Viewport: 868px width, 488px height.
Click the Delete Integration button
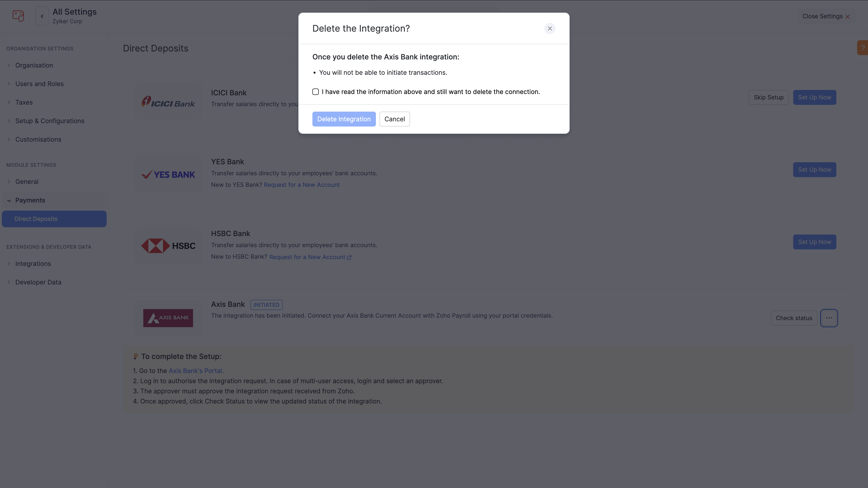[344, 119]
